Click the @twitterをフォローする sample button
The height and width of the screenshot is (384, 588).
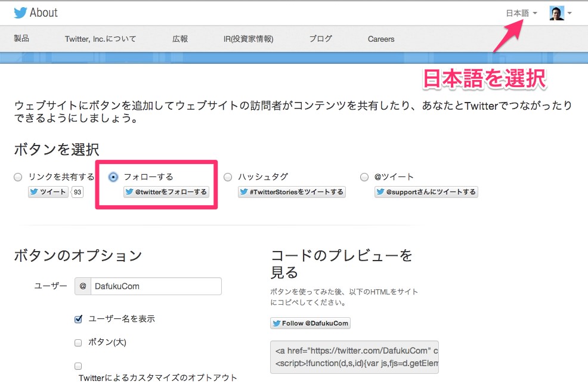coord(166,192)
